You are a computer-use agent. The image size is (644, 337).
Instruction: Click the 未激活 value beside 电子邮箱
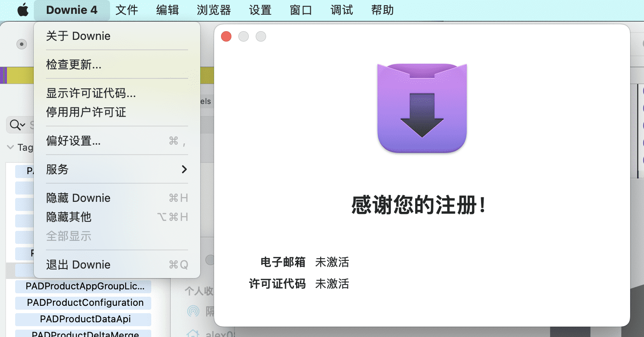pos(332,262)
